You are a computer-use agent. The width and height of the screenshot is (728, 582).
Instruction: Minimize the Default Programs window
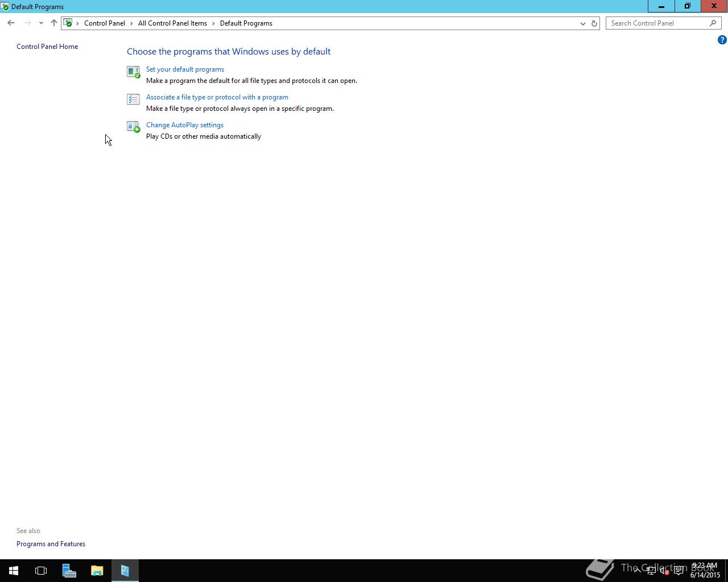tap(661, 6)
